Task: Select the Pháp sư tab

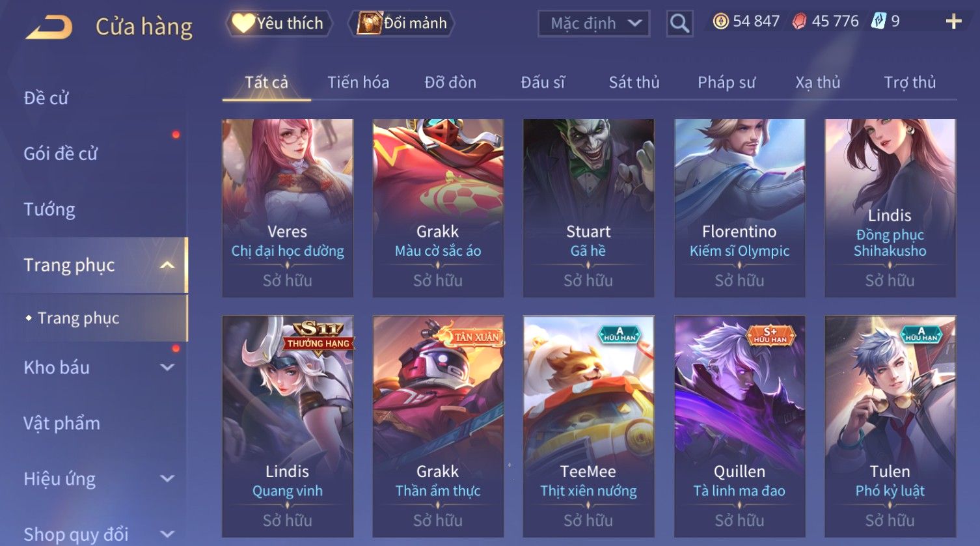Action: tap(726, 83)
